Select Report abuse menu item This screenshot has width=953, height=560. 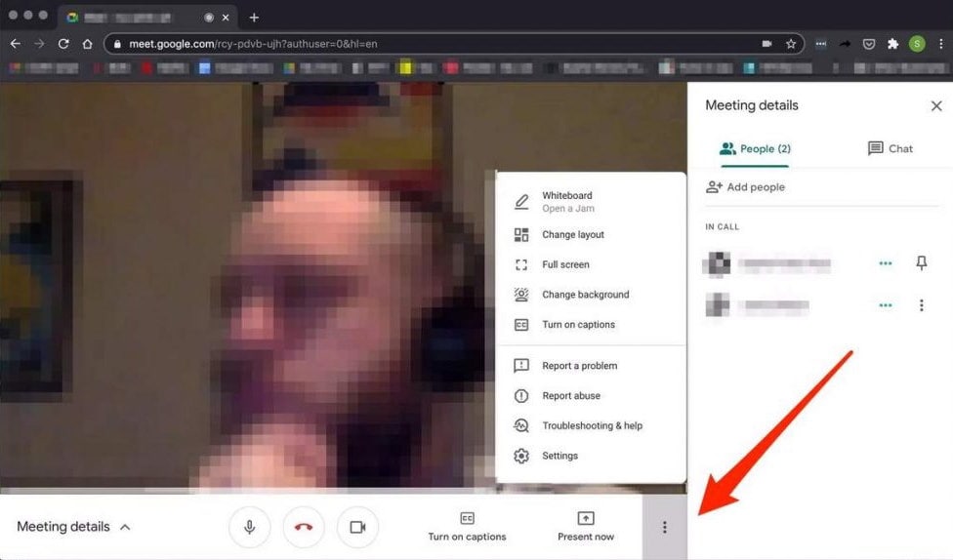pos(590,395)
